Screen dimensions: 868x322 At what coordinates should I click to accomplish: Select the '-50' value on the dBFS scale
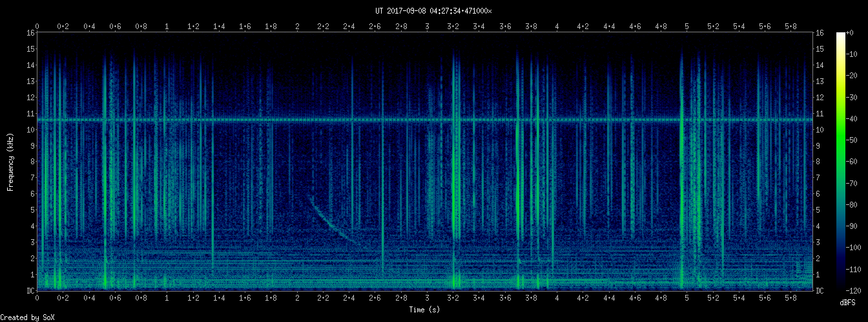pyautogui.click(x=851, y=140)
